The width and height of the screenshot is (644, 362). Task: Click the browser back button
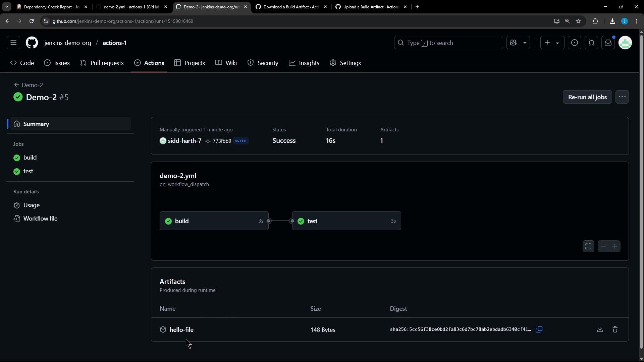7,21
